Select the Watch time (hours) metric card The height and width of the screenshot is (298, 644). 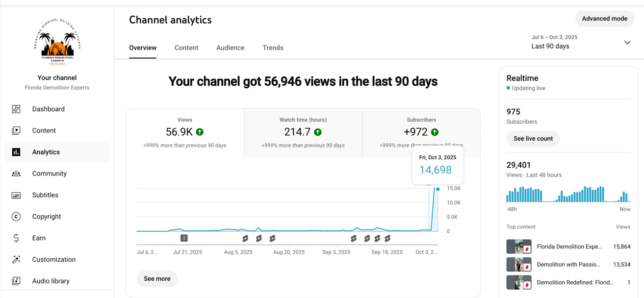tap(303, 133)
